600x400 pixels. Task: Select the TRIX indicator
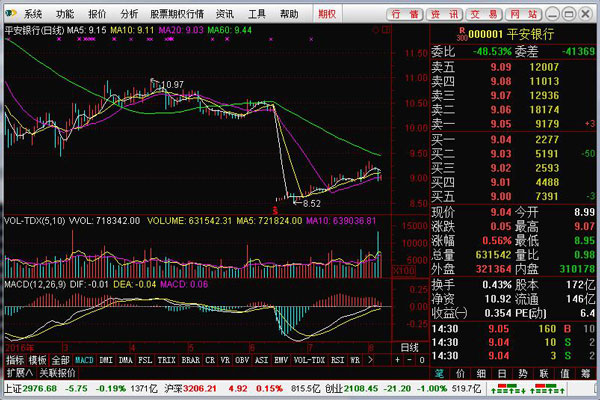point(166,360)
